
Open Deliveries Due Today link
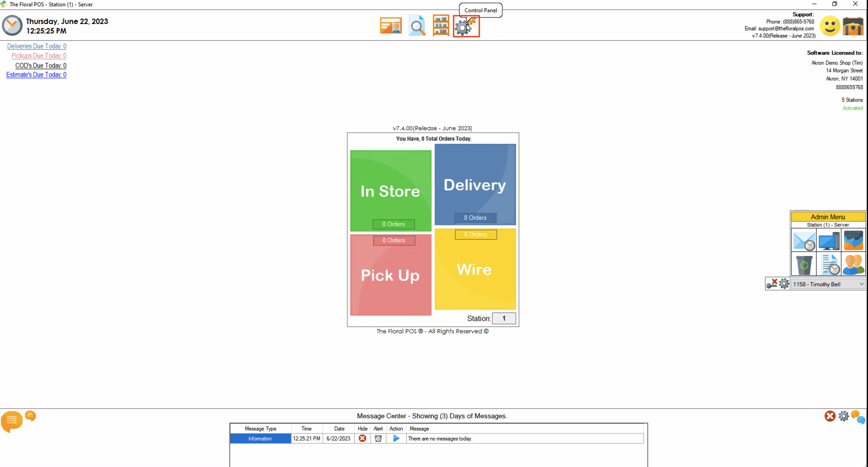point(37,46)
